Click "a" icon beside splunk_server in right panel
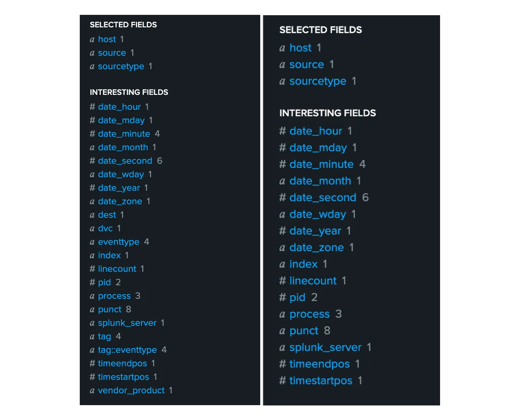This screenshot has width=508, height=420. click(x=282, y=347)
